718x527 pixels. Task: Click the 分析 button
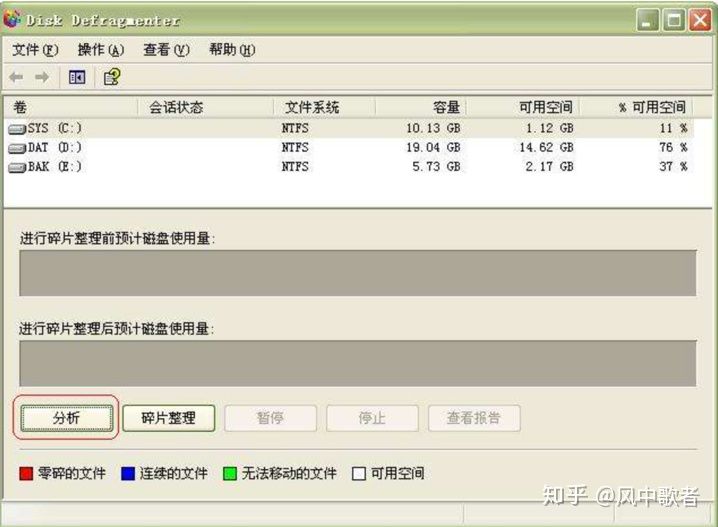point(66,418)
